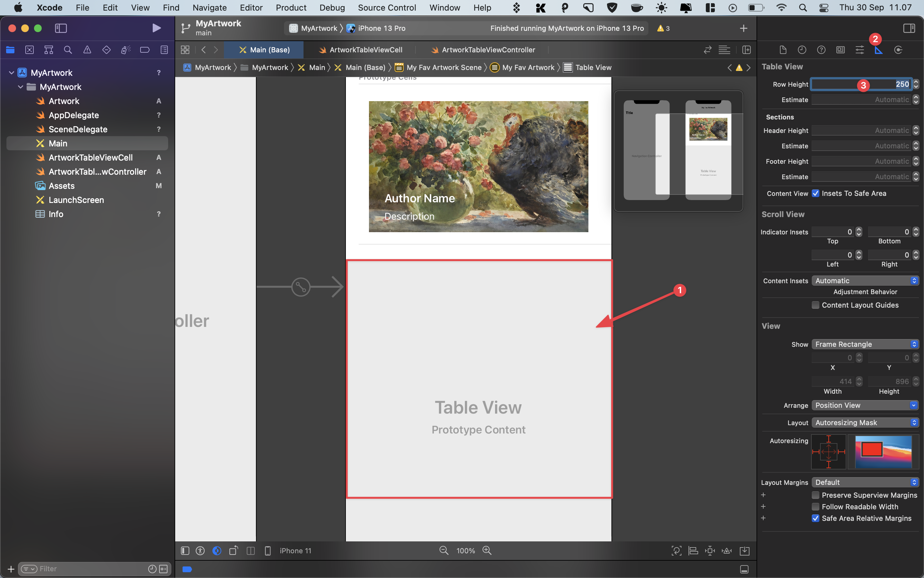Click the storyboard minimap thumbnail
924x578 pixels.
click(678, 151)
